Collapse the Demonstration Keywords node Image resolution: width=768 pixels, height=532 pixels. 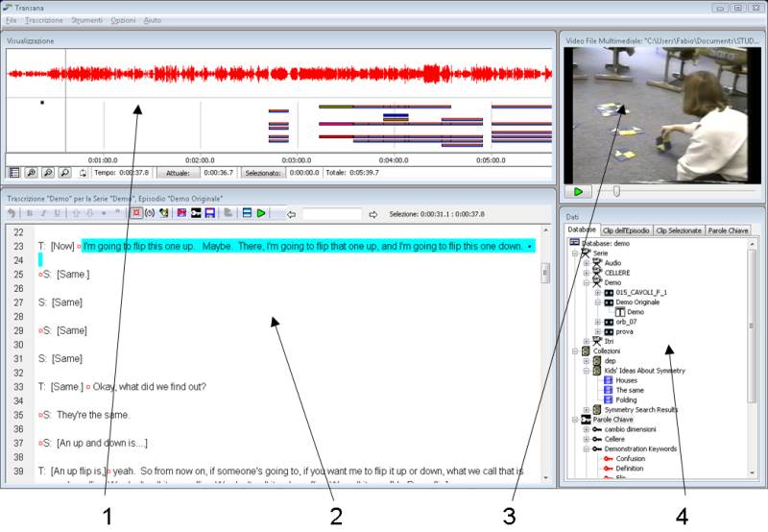pos(587,449)
